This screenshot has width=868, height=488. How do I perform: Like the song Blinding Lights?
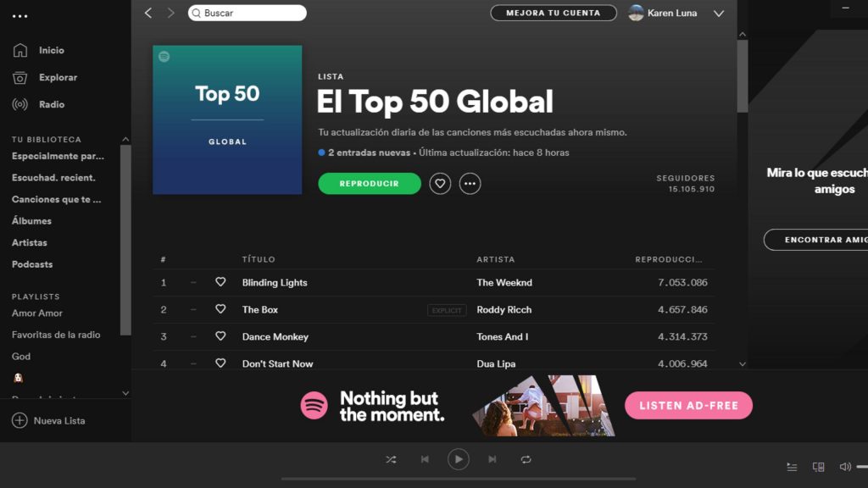click(x=220, y=282)
